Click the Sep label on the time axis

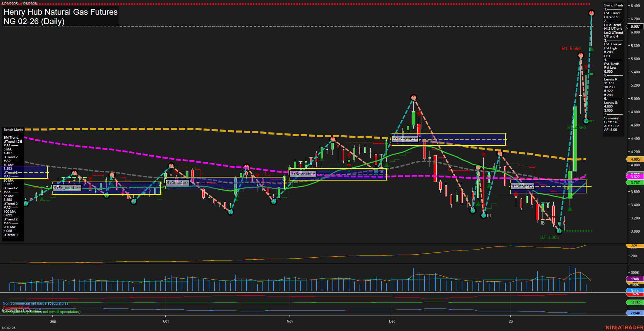tap(53, 321)
